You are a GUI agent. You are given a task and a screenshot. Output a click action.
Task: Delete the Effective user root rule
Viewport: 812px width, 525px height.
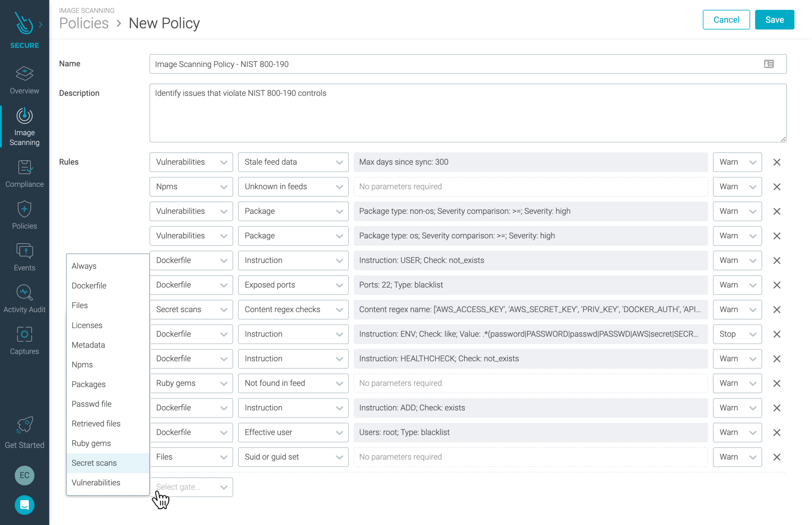coord(777,432)
